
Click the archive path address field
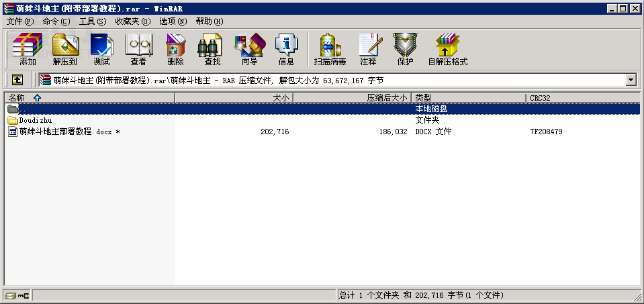coord(332,80)
